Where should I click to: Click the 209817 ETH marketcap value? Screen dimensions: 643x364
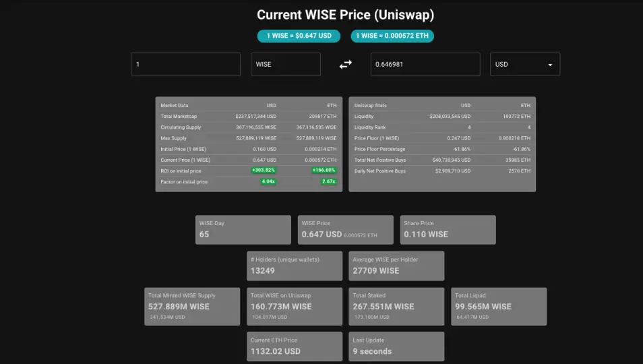323,117
